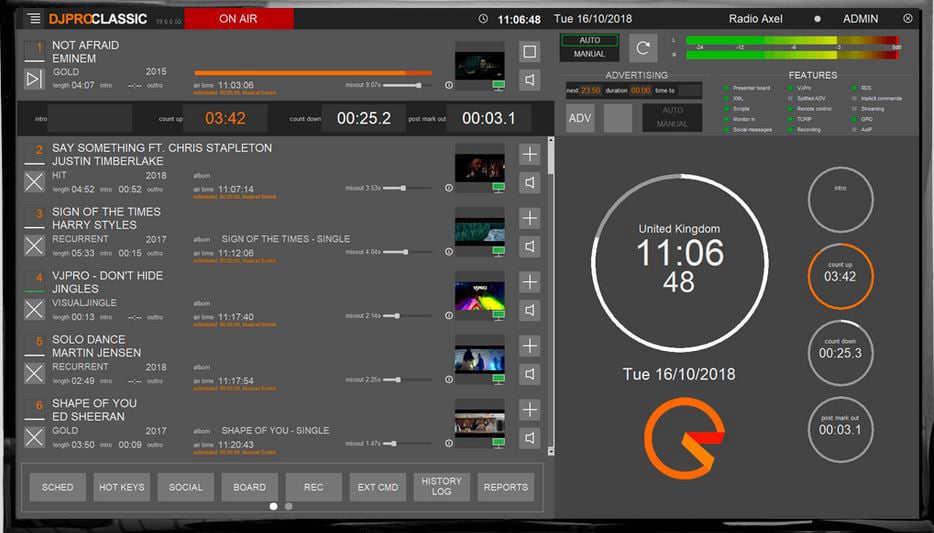Click the speaker icon for Shape of You
The height and width of the screenshot is (533, 934).
tap(529, 438)
